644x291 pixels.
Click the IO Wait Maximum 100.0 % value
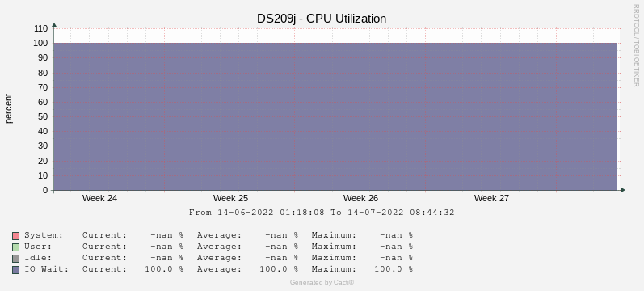(394, 269)
